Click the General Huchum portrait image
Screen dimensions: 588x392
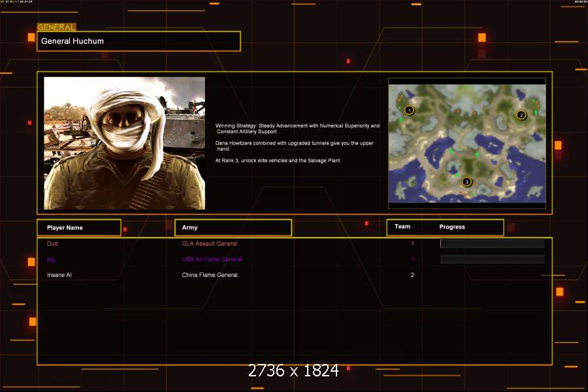tap(124, 143)
